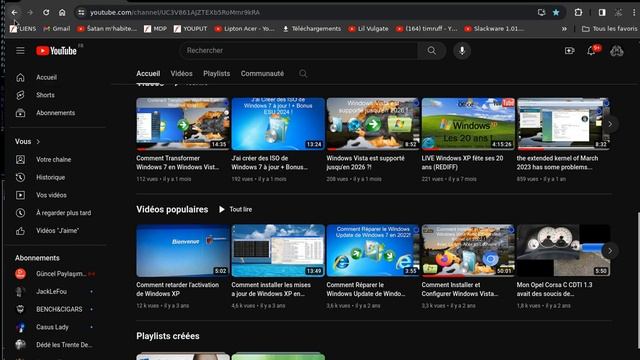Open Comment installer les mises à jour thumbnail
640x360 pixels.
pyautogui.click(x=278, y=251)
